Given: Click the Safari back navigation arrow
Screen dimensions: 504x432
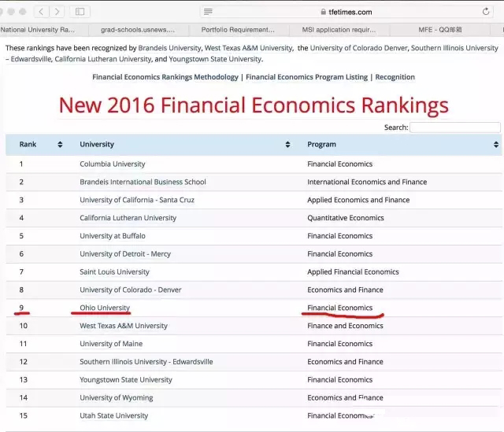Looking at the screenshot, I should [x=41, y=12].
